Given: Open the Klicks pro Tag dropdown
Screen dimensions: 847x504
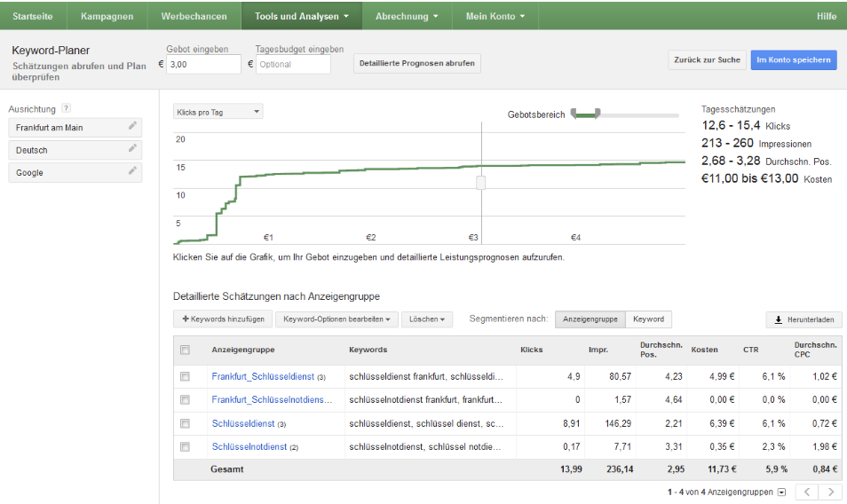Looking at the screenshot, I should (x=218, y=112).
